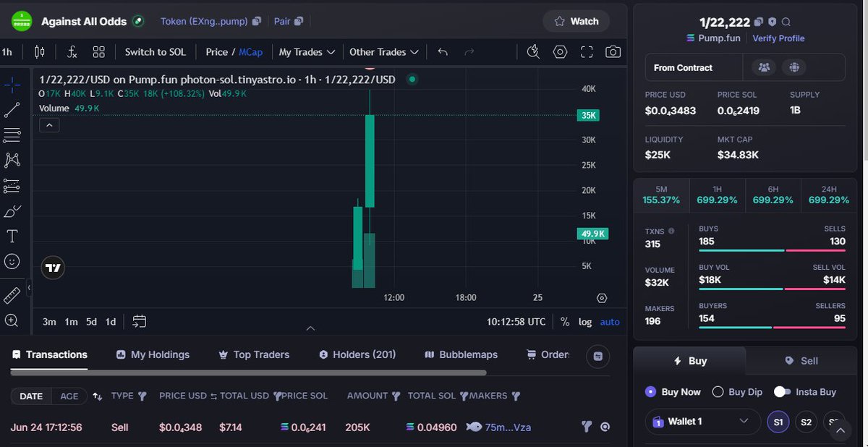
Task: Activate the zoom in tool
Action: click(12, 320)
